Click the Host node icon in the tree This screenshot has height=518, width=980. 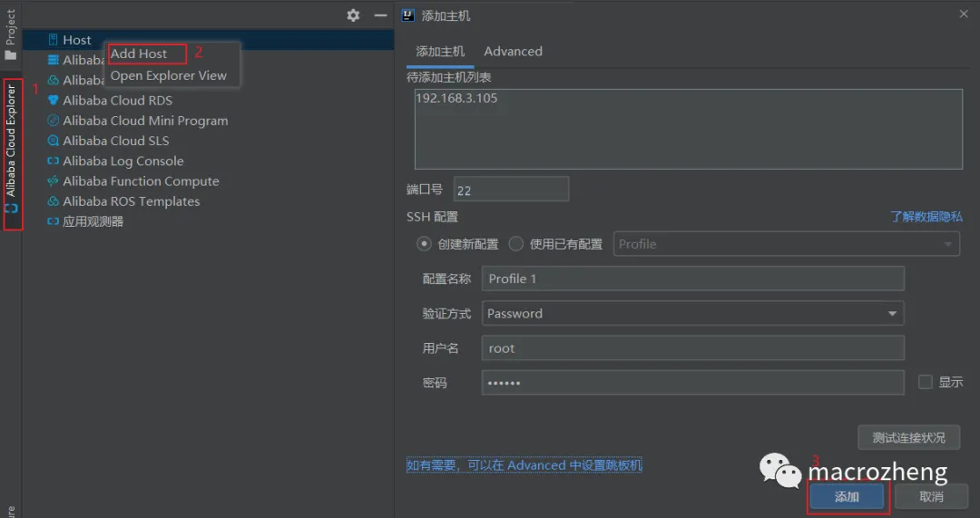click(54, 40)
